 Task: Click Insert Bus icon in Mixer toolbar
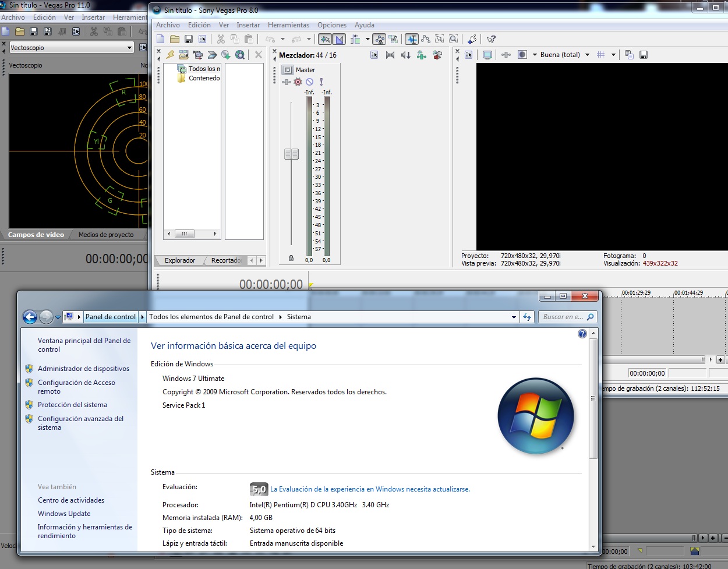[437, 55]
